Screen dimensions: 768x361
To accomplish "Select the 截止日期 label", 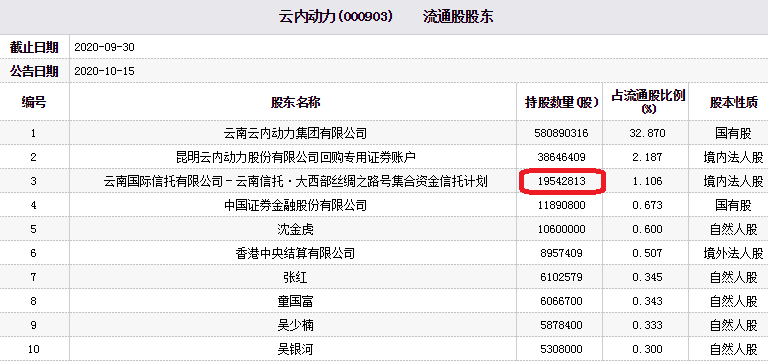I will coord(34,48).
